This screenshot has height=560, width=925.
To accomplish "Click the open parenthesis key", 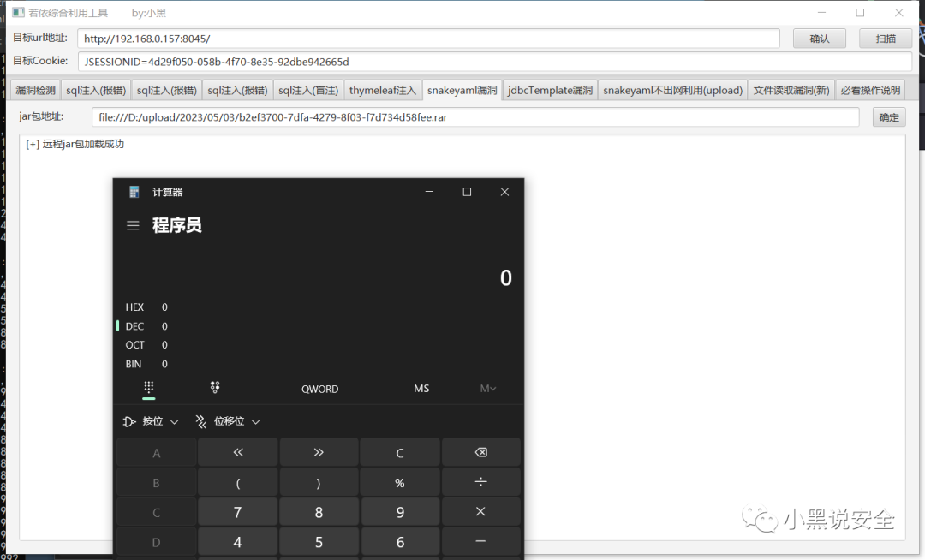I will click(238, 482).
